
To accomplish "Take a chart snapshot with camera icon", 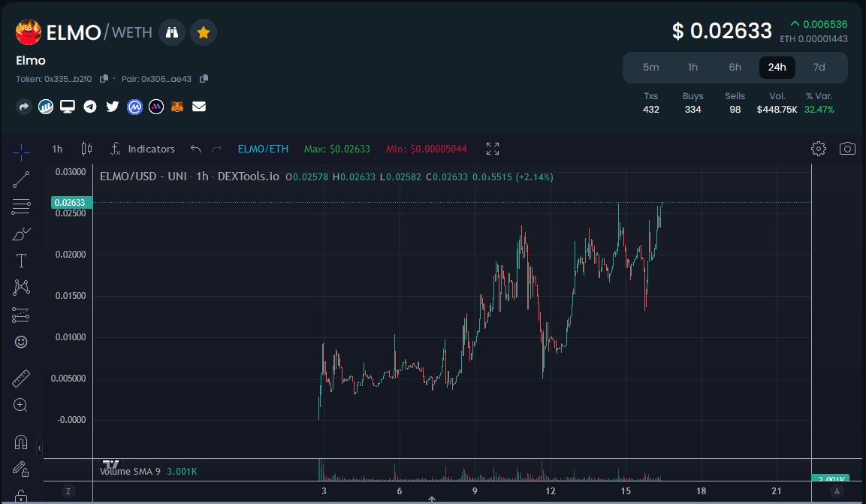I will (x=847, y=149).
